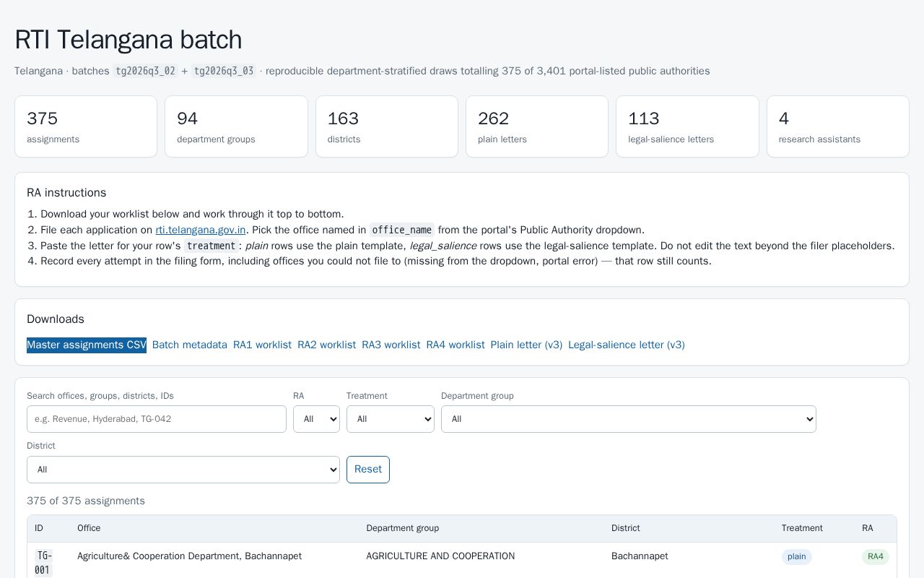This screenshot has width=924, height=578.
Task: Expand the District filter dropdown
Action: (x=183, y=470)
